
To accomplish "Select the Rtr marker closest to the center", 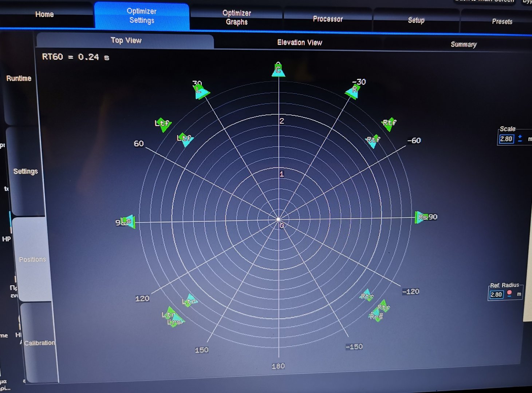I will coord(367,295).
